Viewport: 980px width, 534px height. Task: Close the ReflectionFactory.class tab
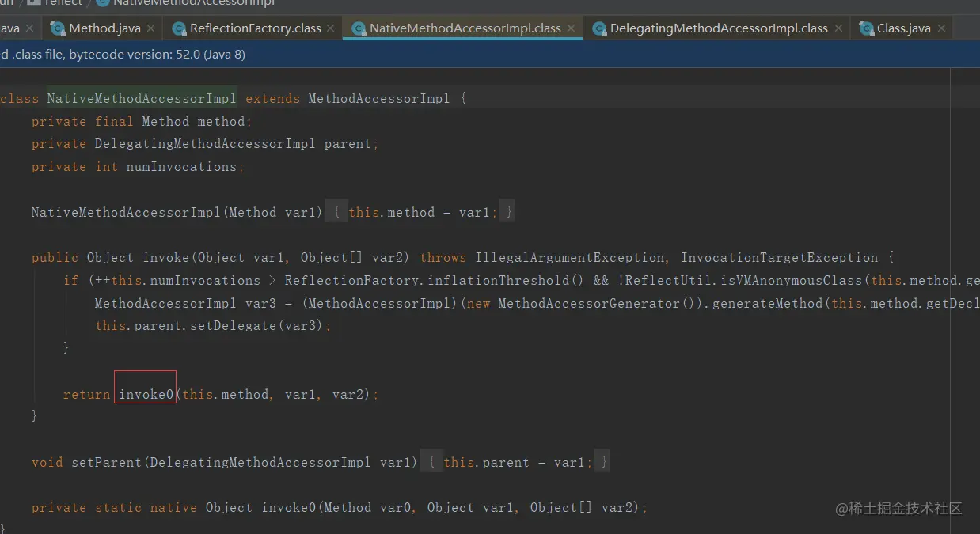330,28
